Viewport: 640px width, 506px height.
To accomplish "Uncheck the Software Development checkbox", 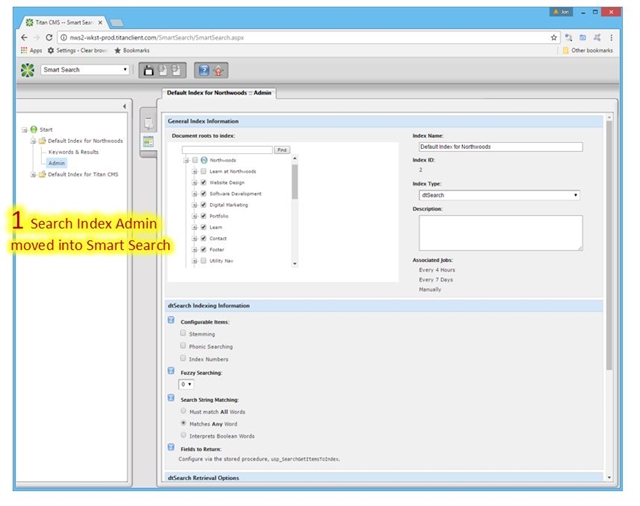I will [203, 193].
